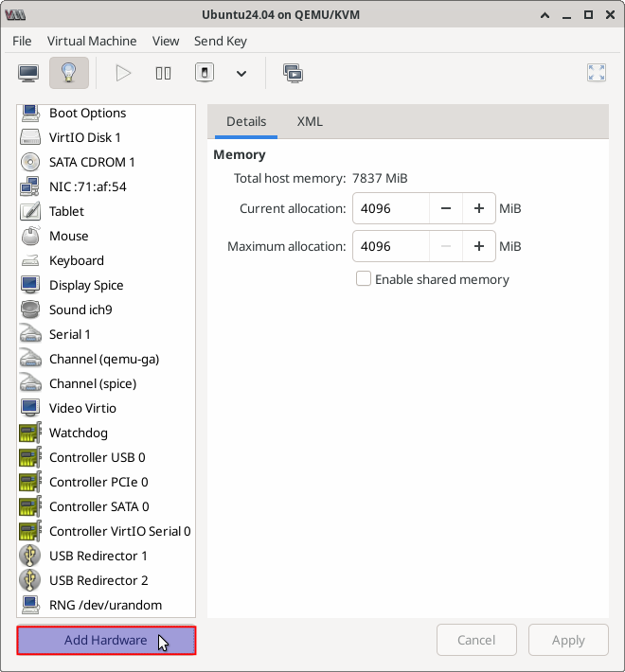Open the Virtual Machine menu
This screenshot has height=672, width=625.
(x=92, y=41)
